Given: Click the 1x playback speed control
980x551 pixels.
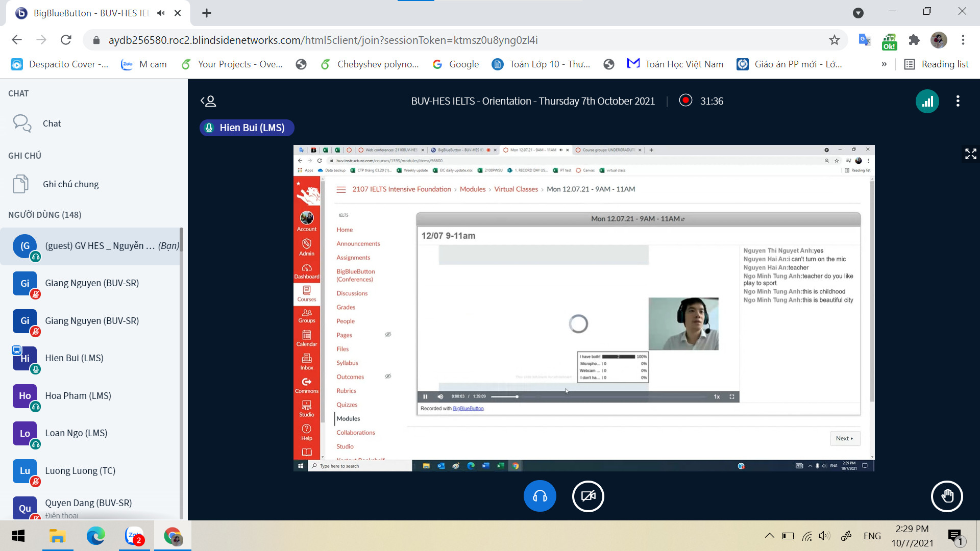Looking at the screenshot, I should point(717,396).
